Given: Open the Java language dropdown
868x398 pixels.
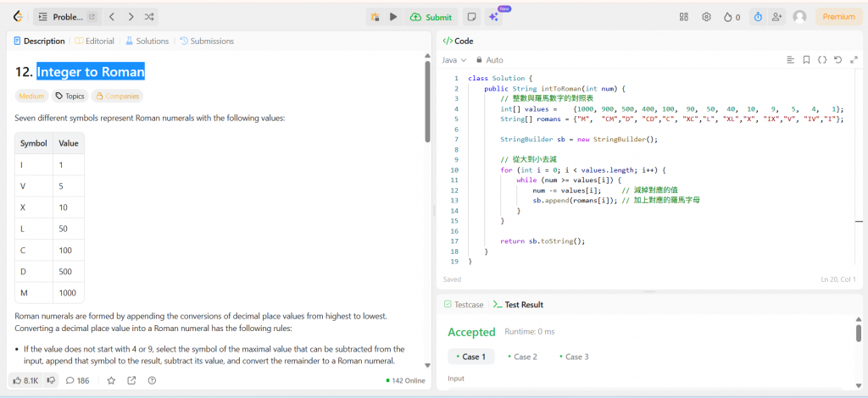Looking at the screenshot, I should (454, 59).
